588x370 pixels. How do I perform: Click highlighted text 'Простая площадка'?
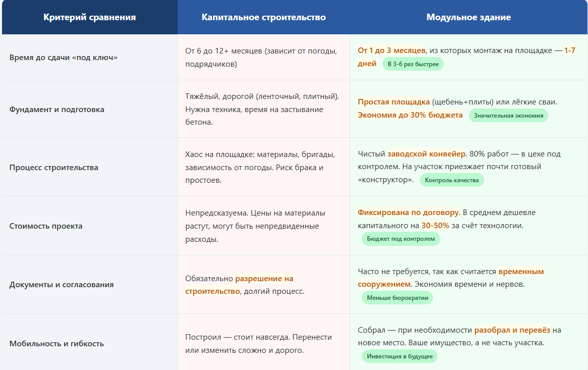393,102
